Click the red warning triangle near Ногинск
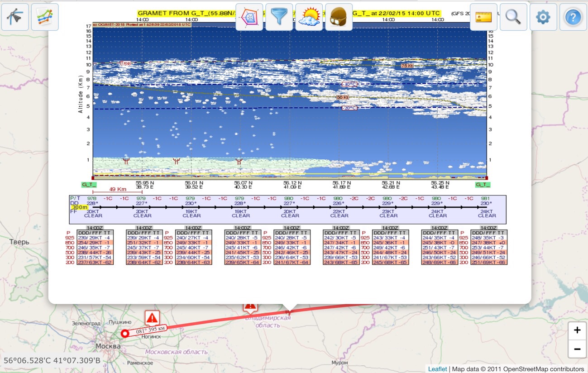This screenshot has width=588, height=373. click(x=152, y=318)
